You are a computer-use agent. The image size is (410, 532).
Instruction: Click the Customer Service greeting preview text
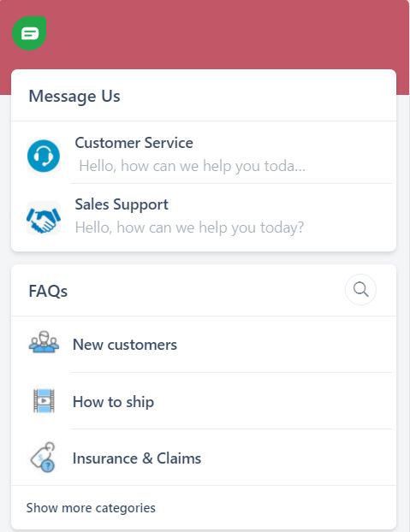[x=192, y=166]
